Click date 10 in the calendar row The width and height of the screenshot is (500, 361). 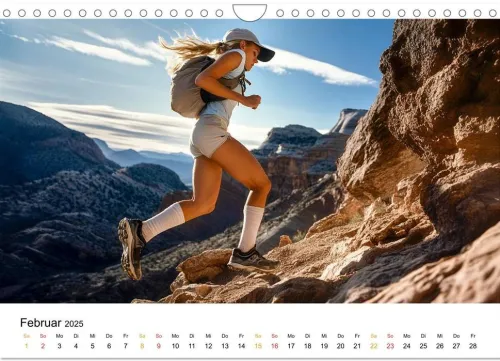(175, 346)
